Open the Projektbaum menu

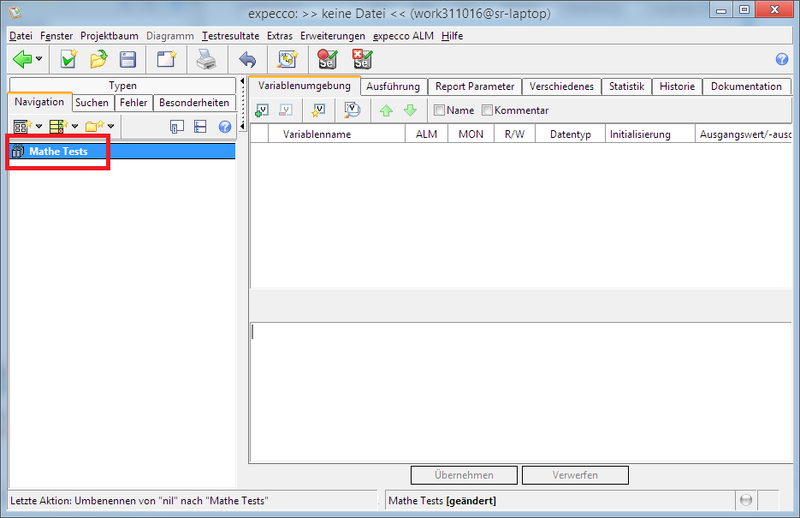click(x=109, y=35)
